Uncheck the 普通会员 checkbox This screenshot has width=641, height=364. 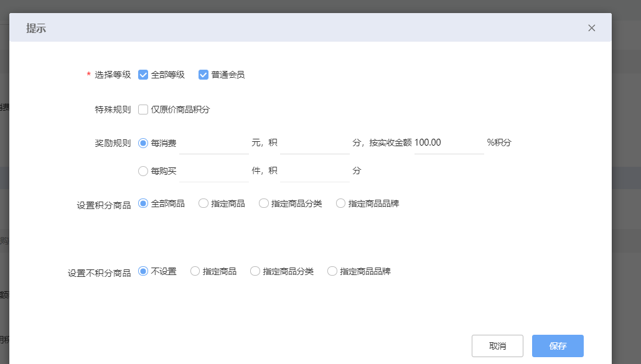[x=203, y=75]
